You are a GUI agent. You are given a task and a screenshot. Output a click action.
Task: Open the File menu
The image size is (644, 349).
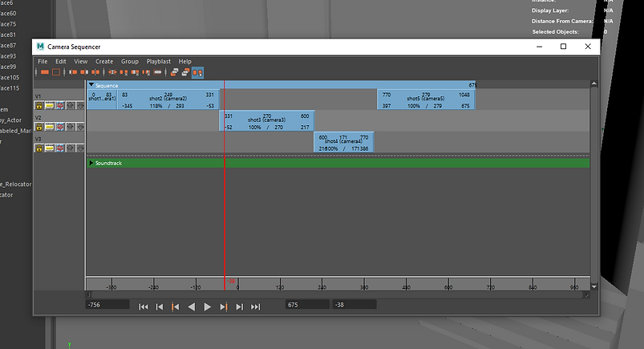click(x=43, y=61)
